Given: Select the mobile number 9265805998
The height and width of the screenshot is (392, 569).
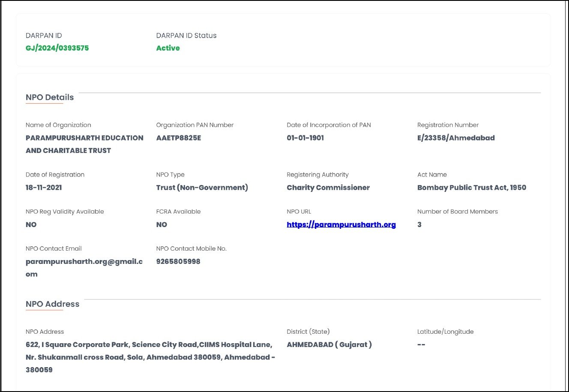Looking at the screenshot, I should (x=178, y=261).
